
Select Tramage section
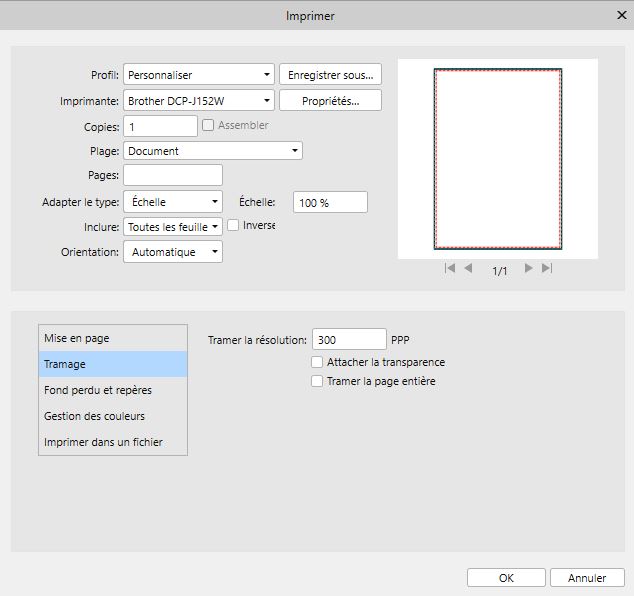coord(113,364)
